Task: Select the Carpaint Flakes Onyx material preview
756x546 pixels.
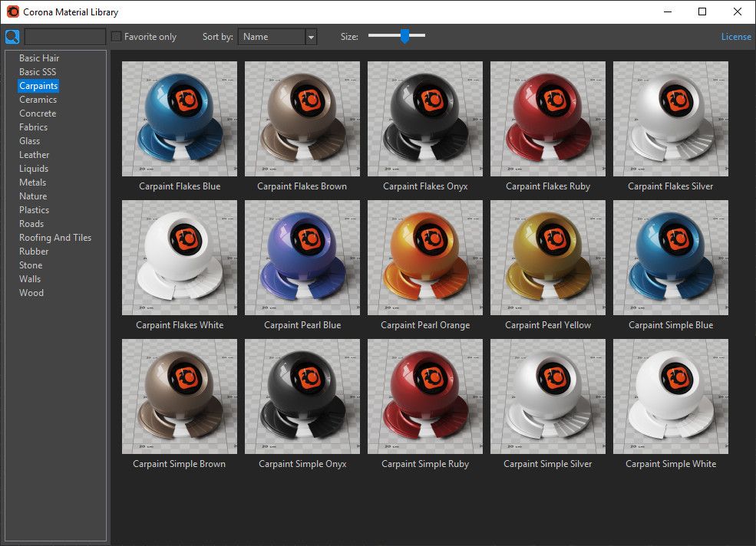Action: pyautogui.click(x=425, y=119)
